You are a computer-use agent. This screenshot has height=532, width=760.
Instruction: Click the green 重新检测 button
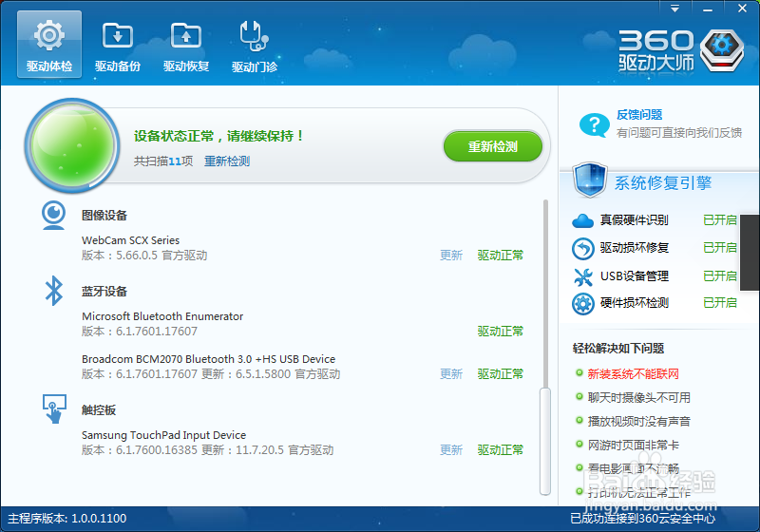[493, 146]
